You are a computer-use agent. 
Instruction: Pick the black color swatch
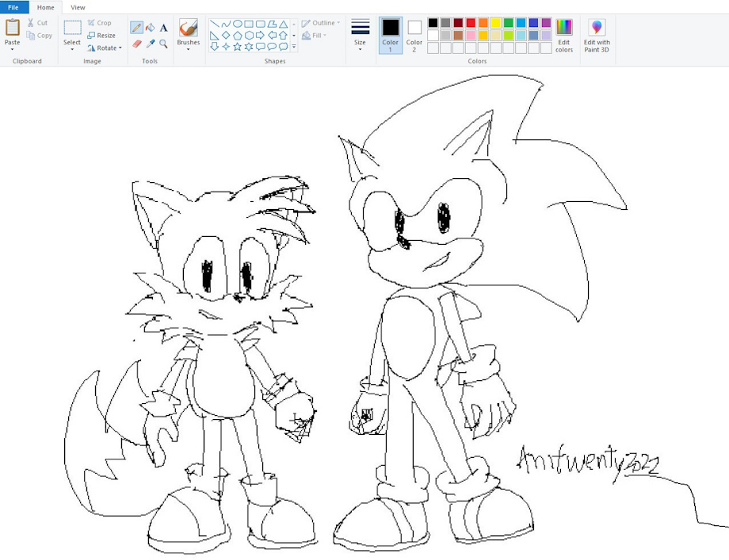pos(433,23)
